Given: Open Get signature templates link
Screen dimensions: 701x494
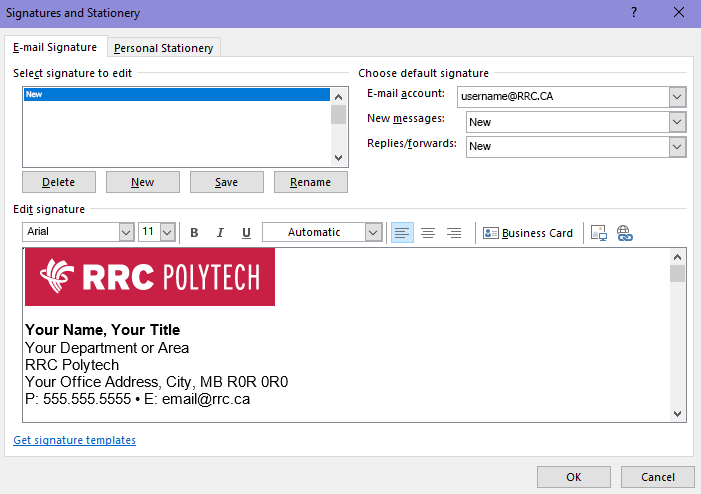Looking at the screenshot, I should pos(74,440).
